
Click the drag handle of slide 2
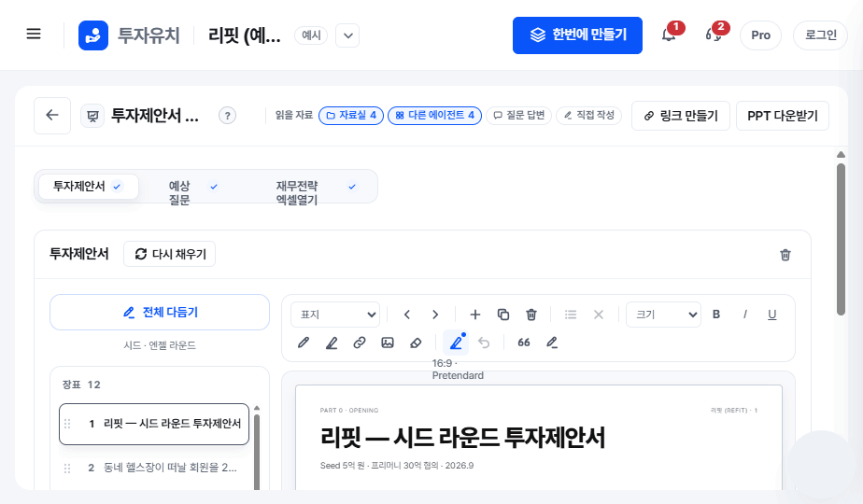[67, 469]
